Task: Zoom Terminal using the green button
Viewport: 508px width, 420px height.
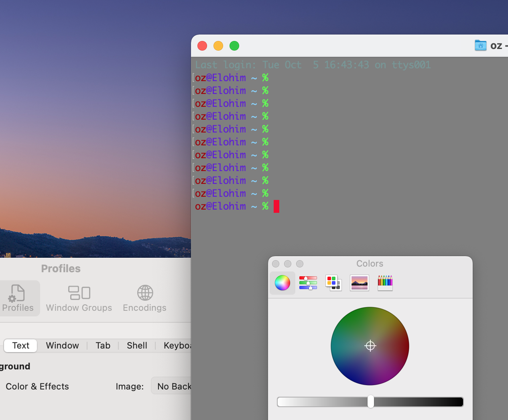Action: click(234, 46)
